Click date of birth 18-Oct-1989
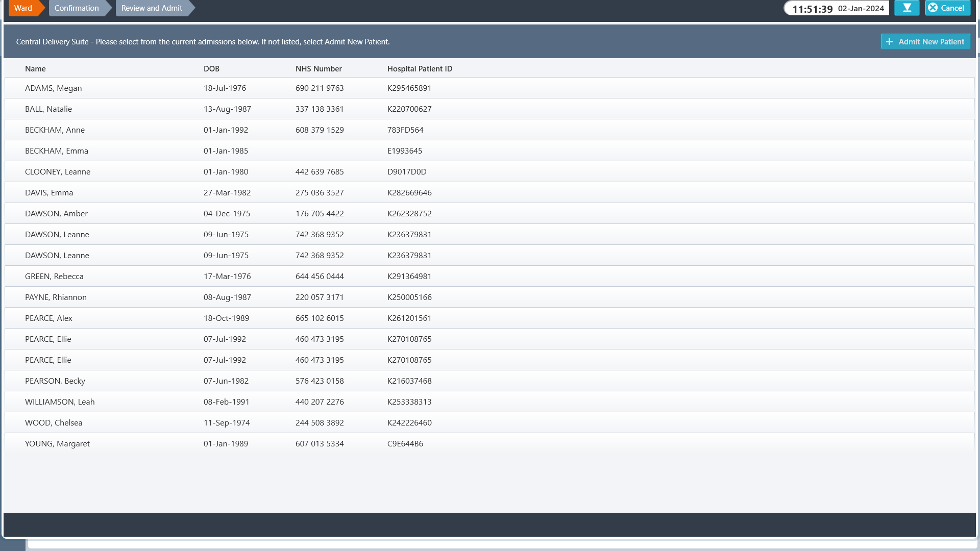Image resolution: width=980 pixels, height=551 pixels. [226, 318]
